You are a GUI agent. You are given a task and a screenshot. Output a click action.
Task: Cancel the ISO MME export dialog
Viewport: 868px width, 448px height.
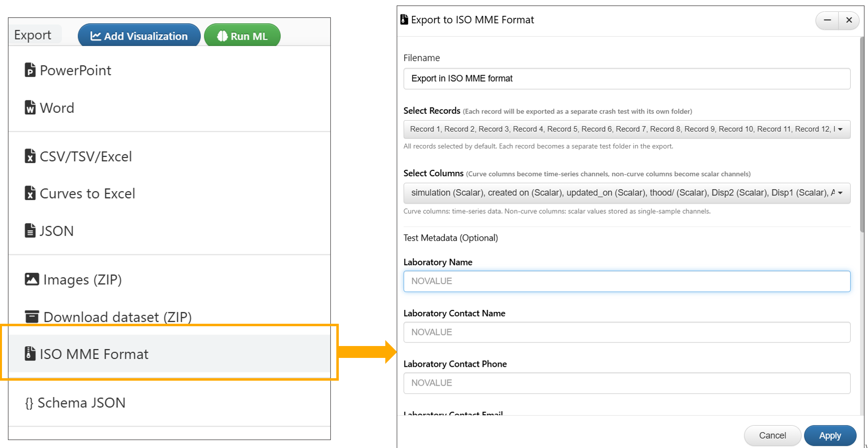[x=772, y=436]
